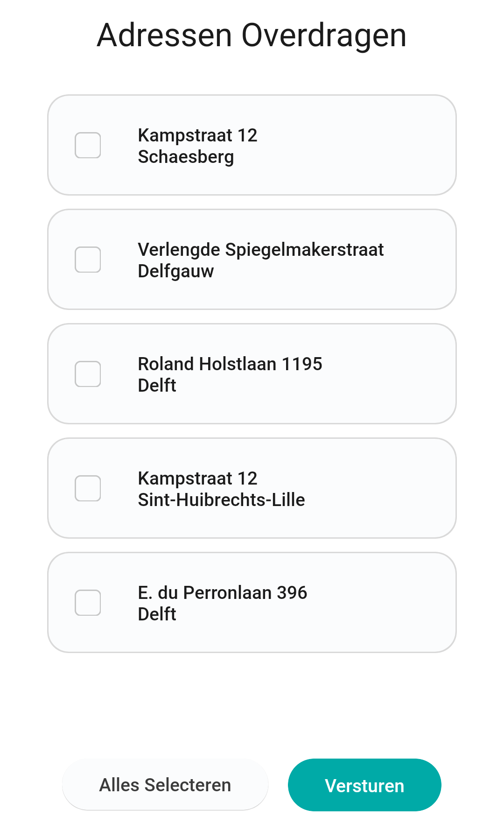The image size is (504, 823).
Task: Click the Adressen Overdragen page title
Action: (252, 35)
